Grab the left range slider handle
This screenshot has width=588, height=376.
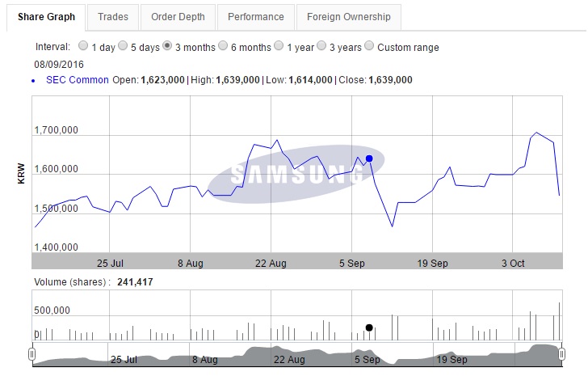coord(31,354)
